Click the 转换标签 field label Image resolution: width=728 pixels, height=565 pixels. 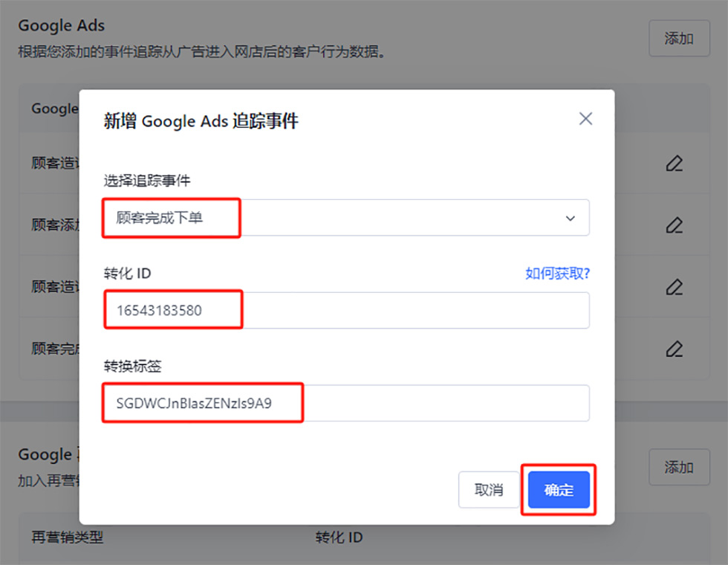pyautogui.click(x=133, y=366)
